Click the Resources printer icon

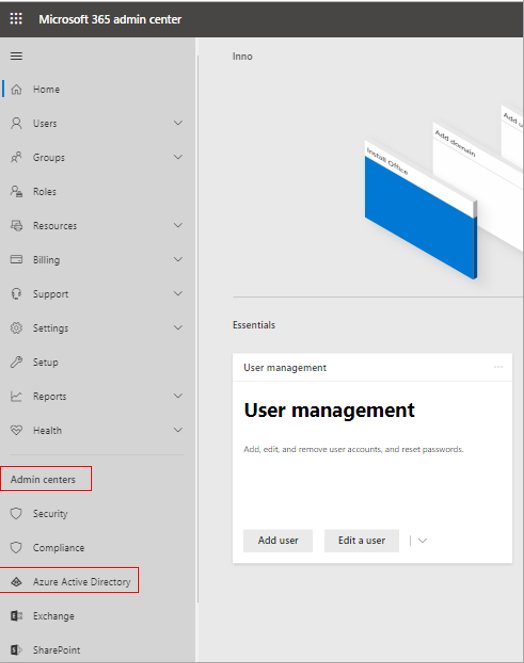pyautogui.click(x=16, y=225)
